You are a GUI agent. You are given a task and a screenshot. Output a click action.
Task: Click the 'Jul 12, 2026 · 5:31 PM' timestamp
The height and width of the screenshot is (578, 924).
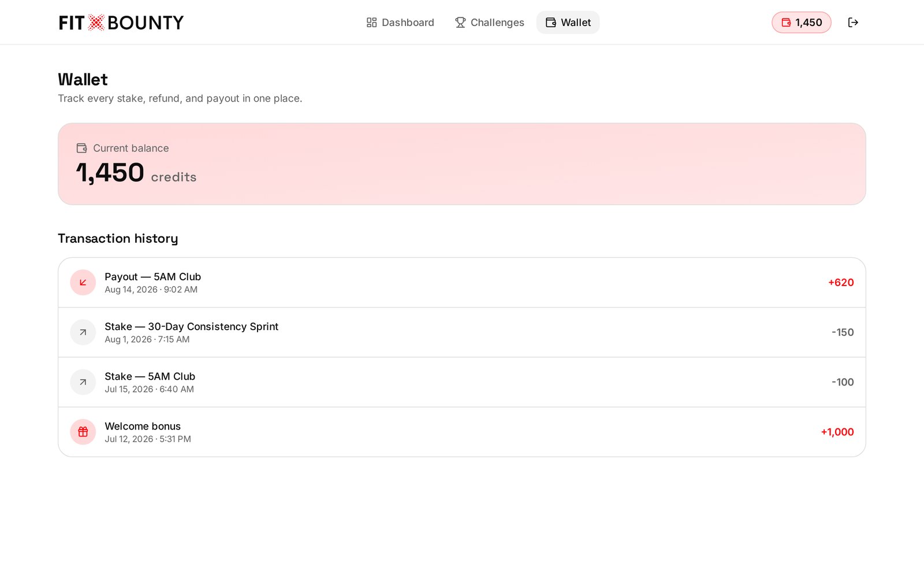tap(148, 439)
